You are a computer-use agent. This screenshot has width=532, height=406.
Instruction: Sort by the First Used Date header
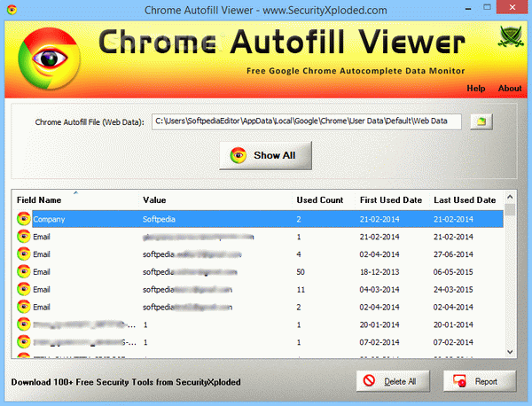point(391,200)
